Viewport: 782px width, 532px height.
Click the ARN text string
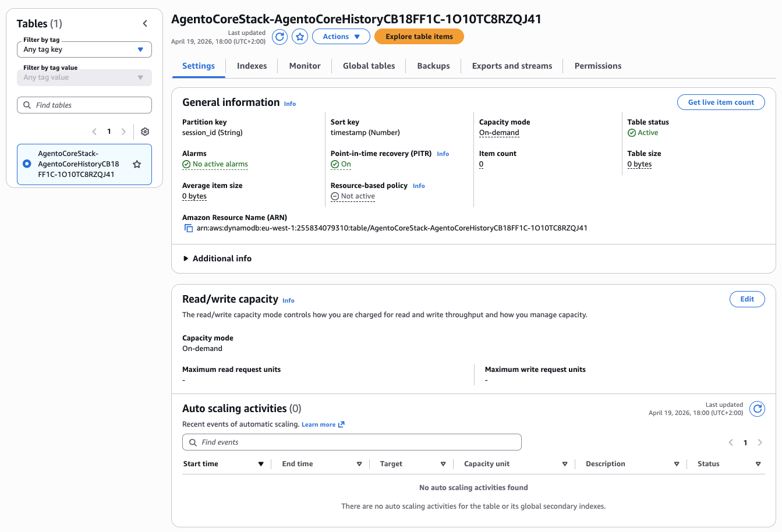coord(392,228)
